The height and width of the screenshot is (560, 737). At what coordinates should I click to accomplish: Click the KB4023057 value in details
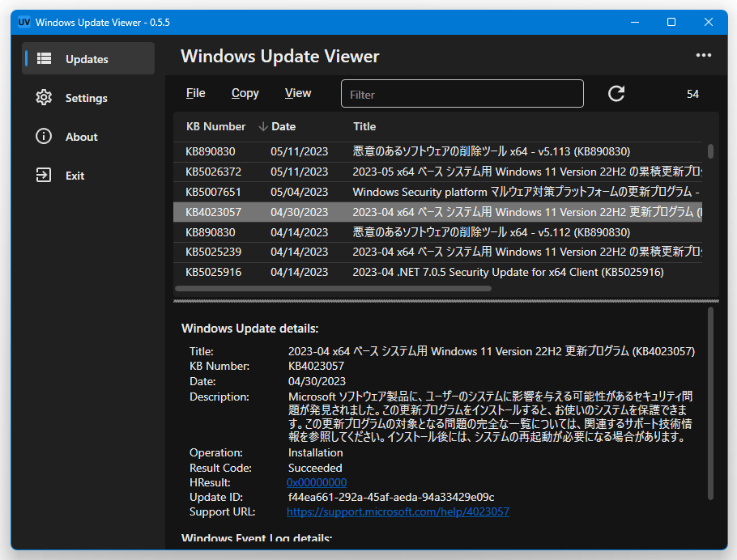coord(316,366)
